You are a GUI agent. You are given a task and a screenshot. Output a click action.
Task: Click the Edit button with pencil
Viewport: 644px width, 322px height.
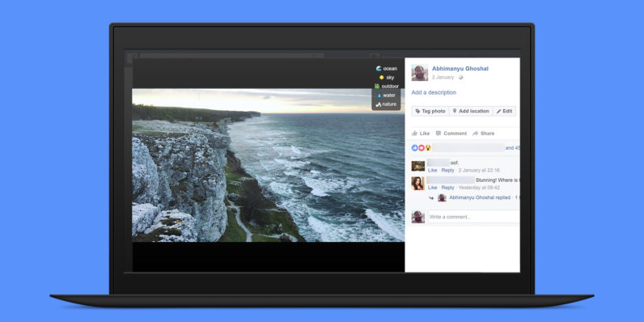pos(504,112)
